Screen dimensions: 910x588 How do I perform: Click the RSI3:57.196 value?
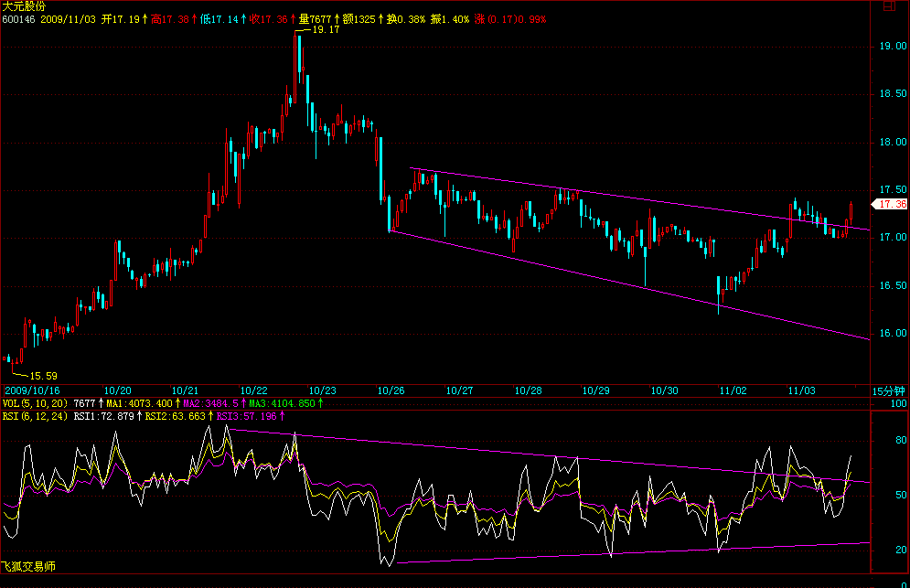(247, 416)
